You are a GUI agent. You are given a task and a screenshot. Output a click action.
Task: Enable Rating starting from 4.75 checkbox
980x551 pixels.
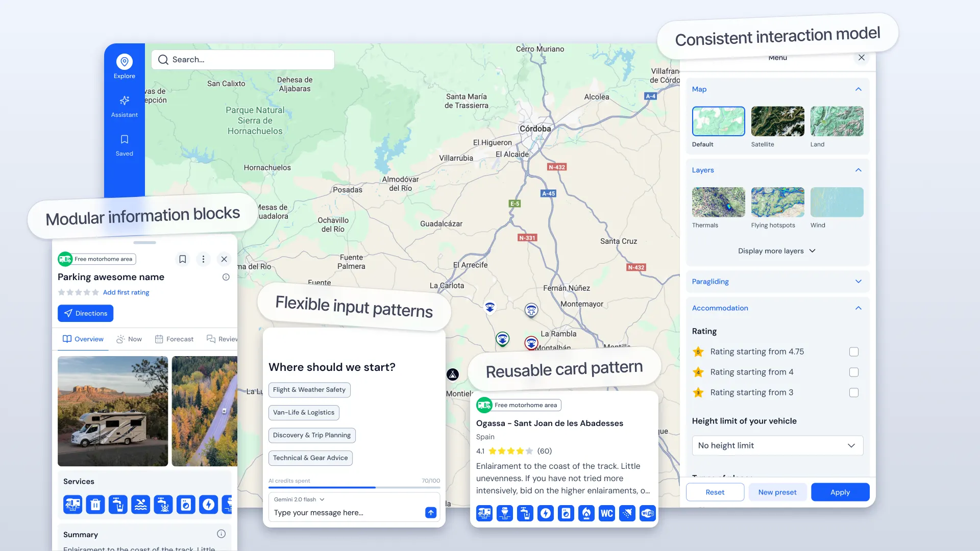coord(854,352)
